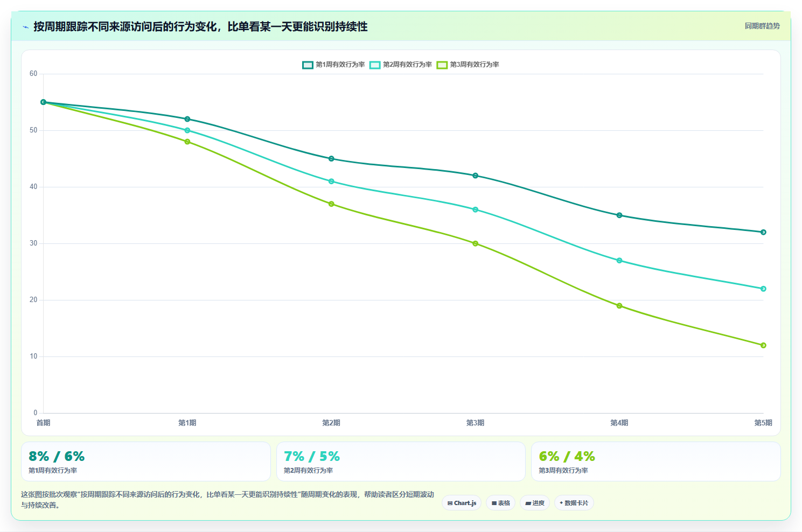Image resolution: width=802 pixels, height=532 pixels.
Task: Click the 数据卡片 tag
Action: 574,503
